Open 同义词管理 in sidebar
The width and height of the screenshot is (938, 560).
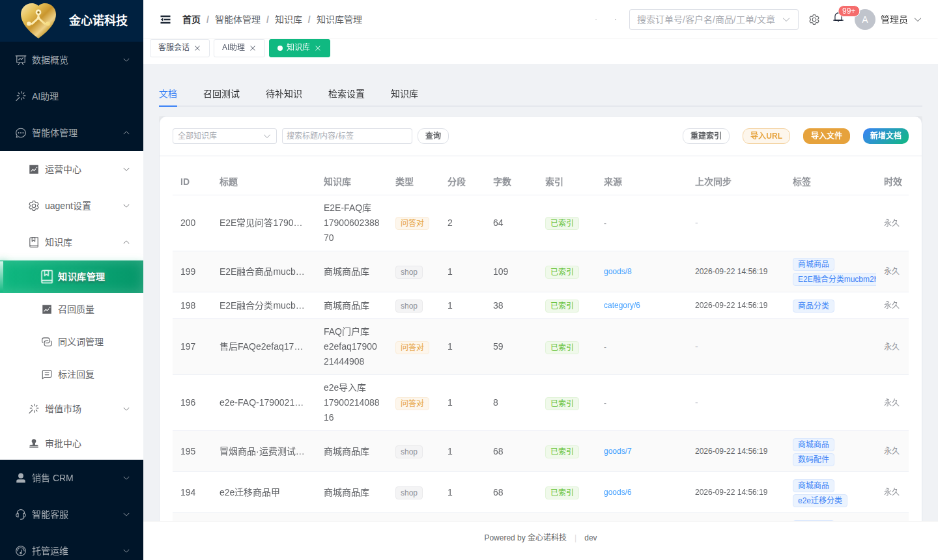(x=72, y=342)
